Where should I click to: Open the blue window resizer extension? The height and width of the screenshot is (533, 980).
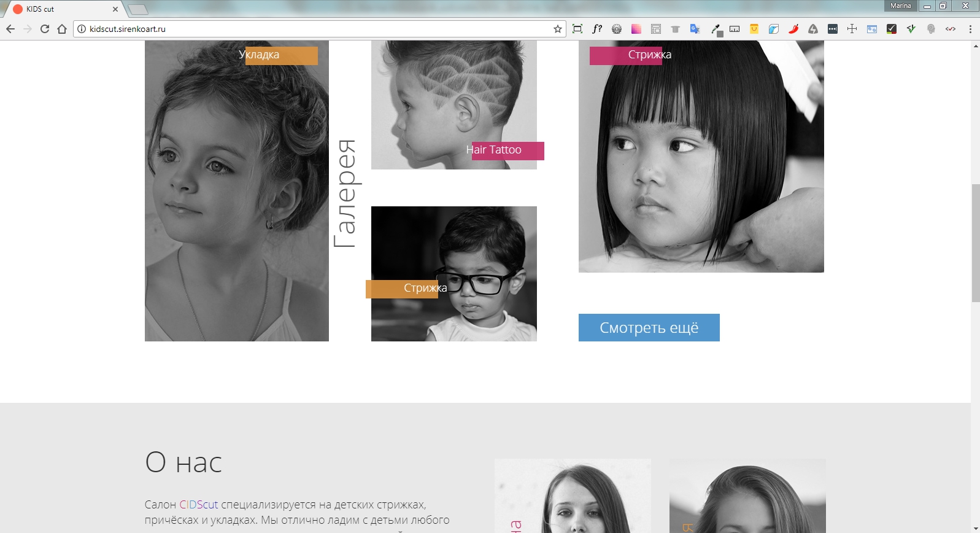coord(872,29)
